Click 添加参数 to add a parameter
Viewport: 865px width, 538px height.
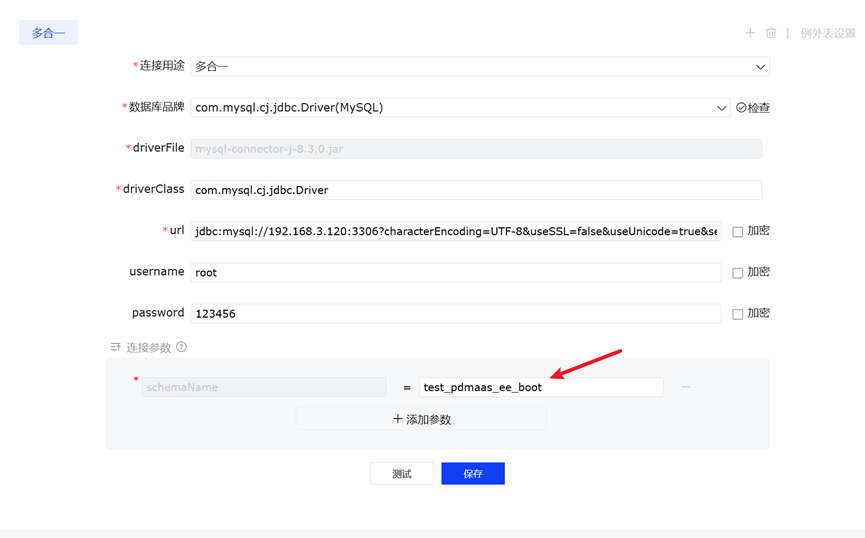click(421, 419)
